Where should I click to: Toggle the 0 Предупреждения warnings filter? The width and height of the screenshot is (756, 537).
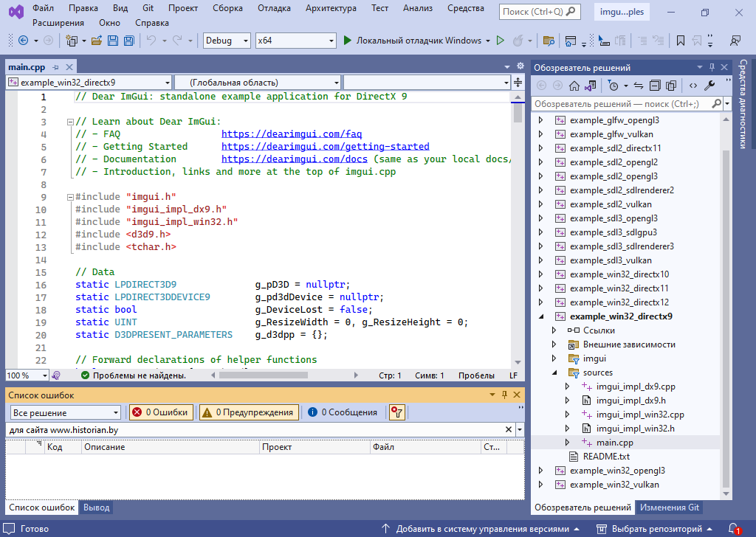click(249, 412)
